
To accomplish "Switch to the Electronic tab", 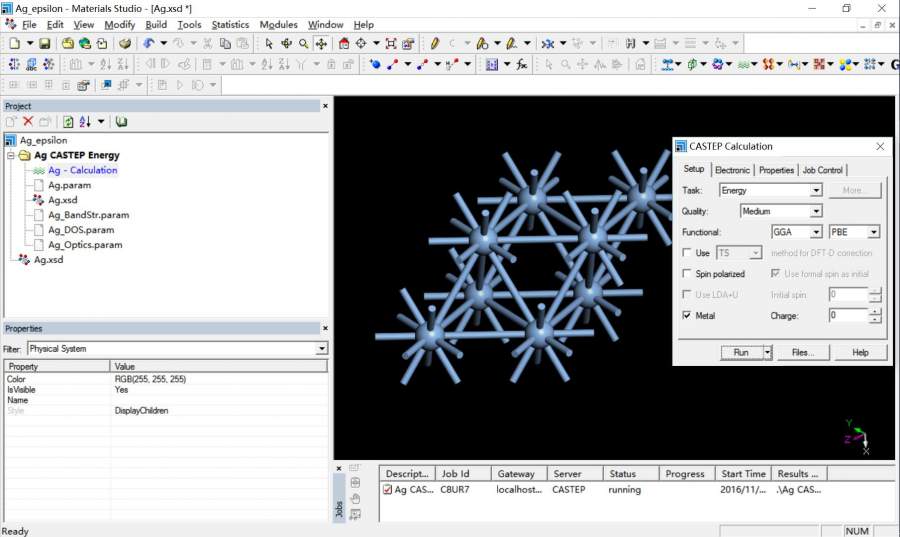I will [732, 170].
